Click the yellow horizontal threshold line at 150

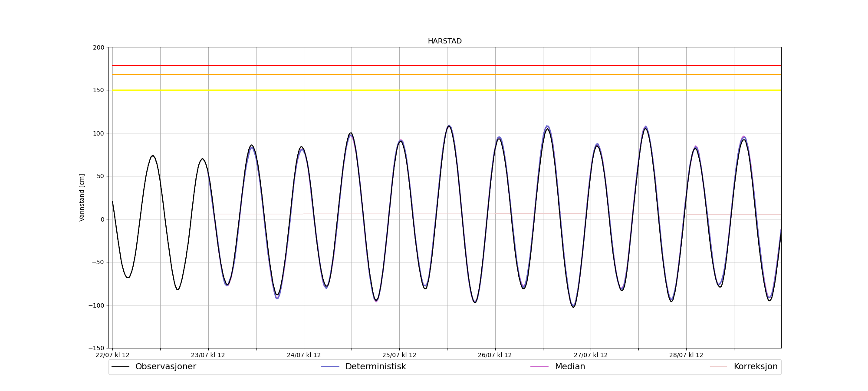coord(447,90)
